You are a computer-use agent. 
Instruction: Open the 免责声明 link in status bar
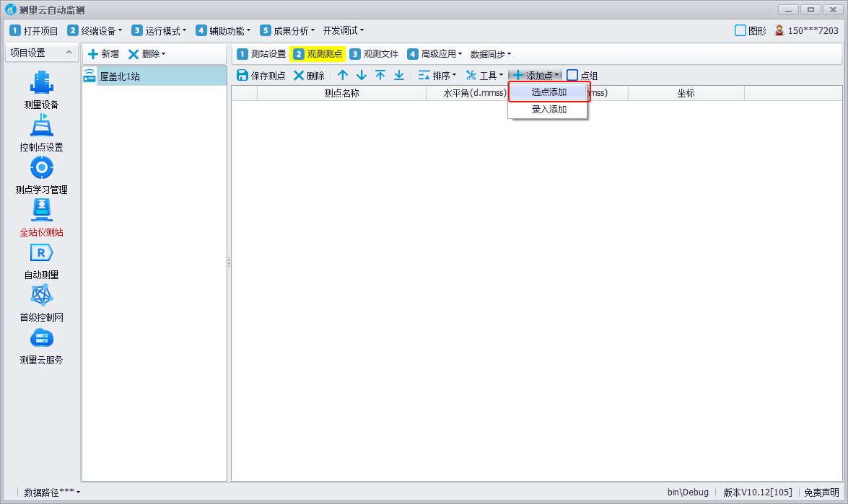[x=821, y=492]
